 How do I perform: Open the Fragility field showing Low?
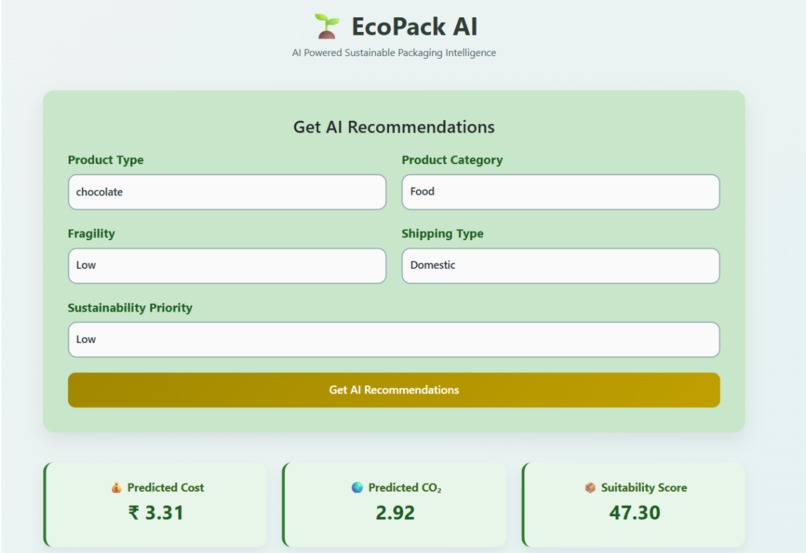[227, 266]
